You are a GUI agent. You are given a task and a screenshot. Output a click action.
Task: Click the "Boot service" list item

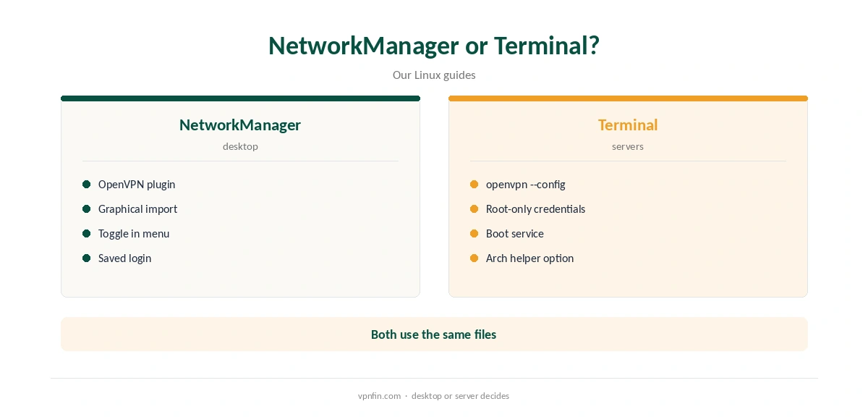click(515, 233)
